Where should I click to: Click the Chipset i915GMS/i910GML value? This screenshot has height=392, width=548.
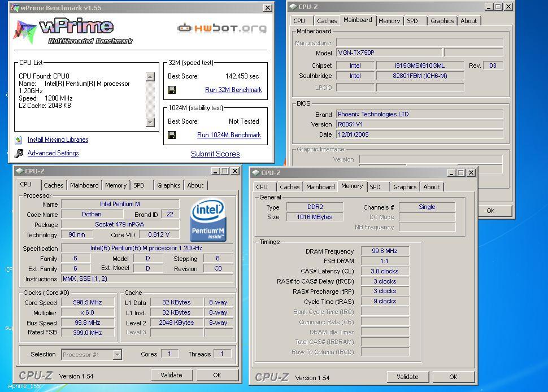point(420,66)
